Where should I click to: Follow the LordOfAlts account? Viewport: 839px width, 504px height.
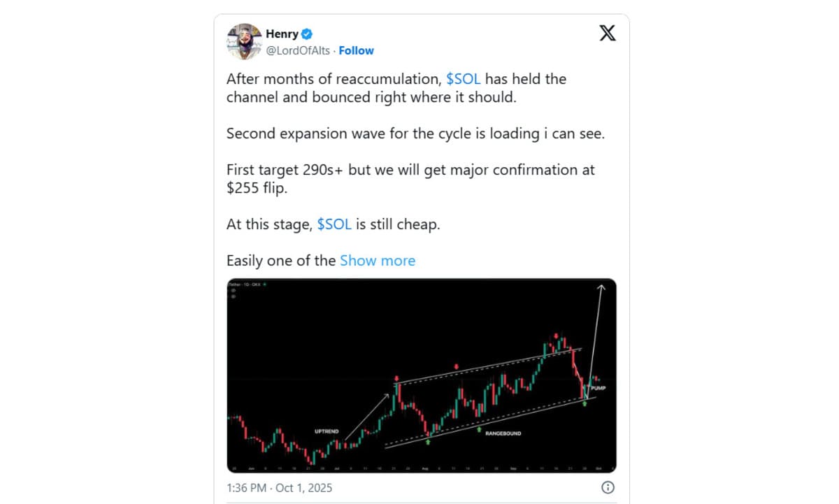coord(356,50)
